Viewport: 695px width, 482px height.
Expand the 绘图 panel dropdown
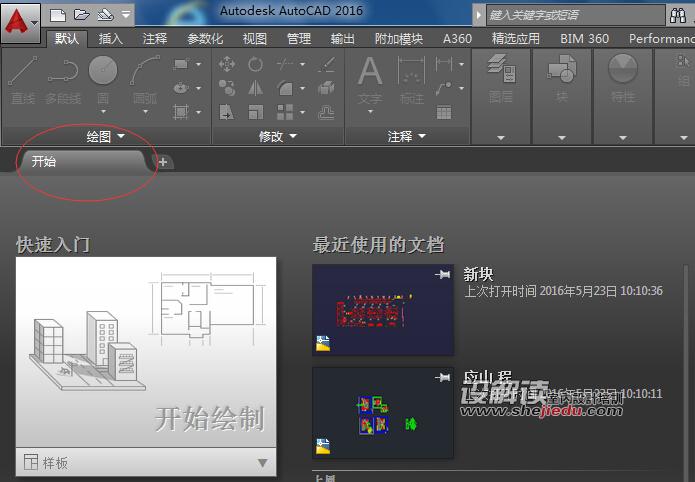pos(105,136)
